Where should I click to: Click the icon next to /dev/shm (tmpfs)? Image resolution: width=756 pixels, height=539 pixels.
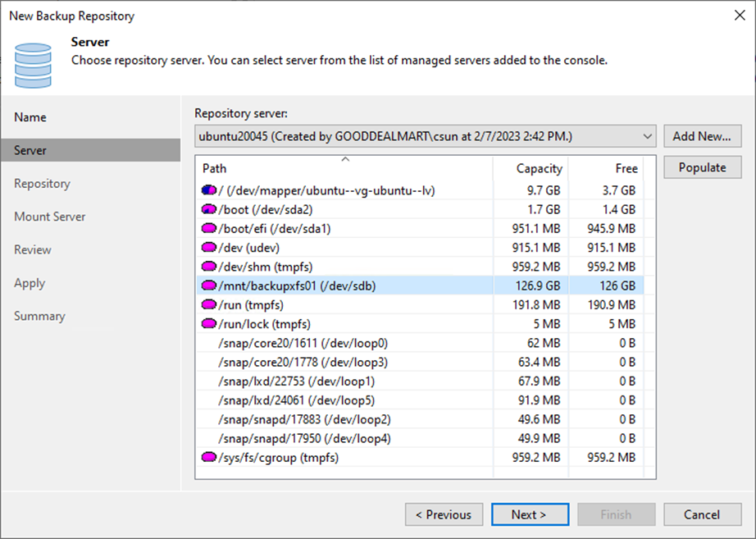point(209,267)
